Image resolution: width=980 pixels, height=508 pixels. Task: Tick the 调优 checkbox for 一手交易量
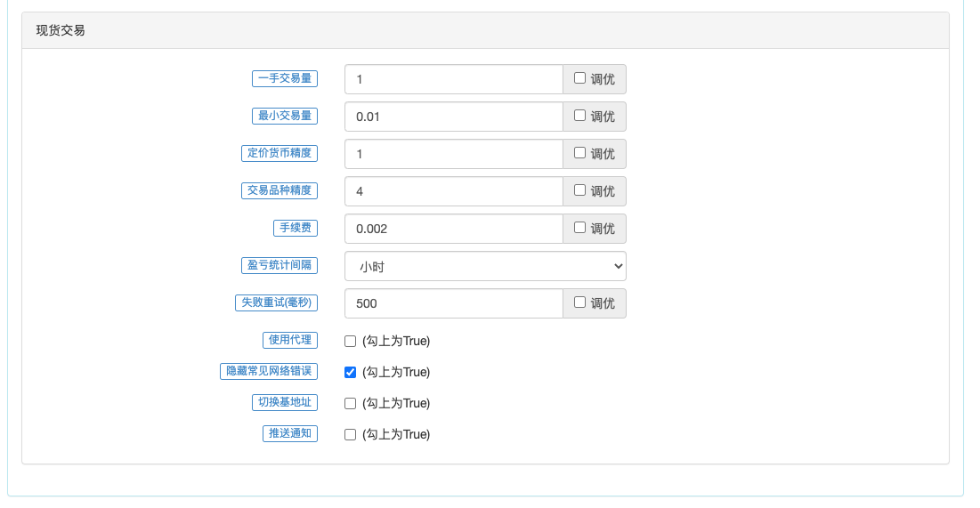point(579,78)
